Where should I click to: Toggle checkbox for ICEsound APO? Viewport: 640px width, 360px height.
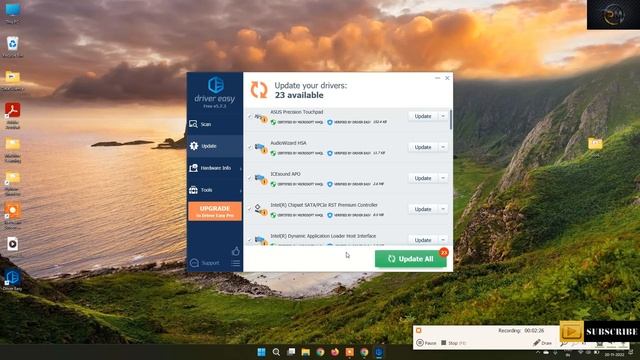[x=250, y=178]
